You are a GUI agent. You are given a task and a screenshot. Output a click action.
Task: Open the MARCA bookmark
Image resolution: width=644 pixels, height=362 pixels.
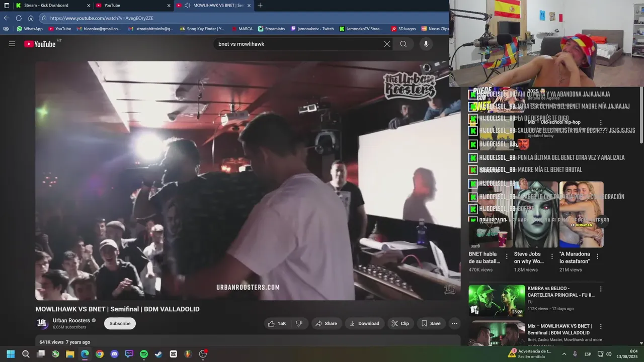[x=242, y=29]
